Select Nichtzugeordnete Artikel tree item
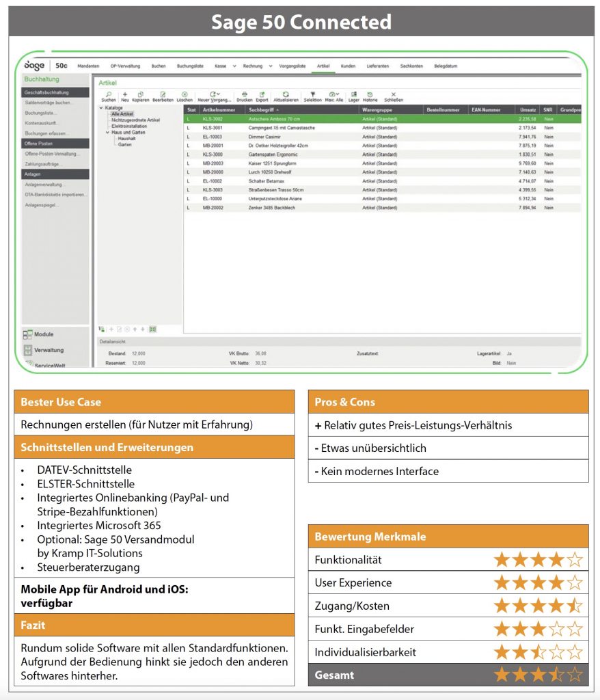 136,120
